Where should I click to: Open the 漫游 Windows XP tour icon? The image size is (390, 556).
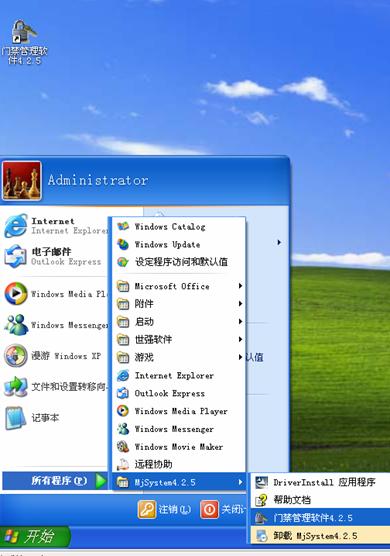click(x=16, y=355)
